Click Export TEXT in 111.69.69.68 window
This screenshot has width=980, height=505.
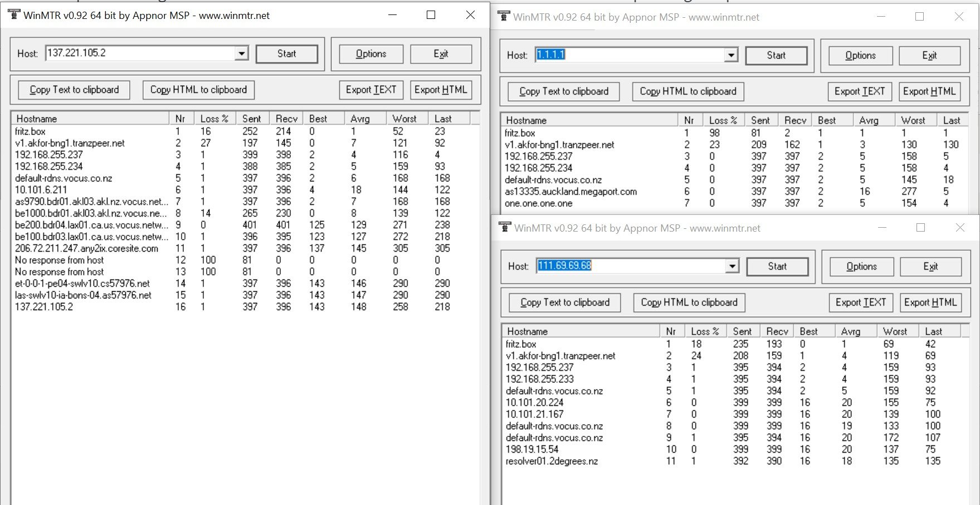pos(861,303)
